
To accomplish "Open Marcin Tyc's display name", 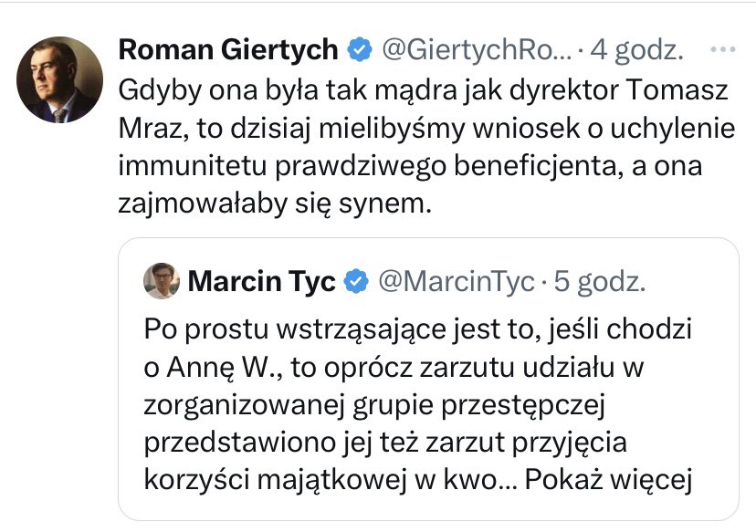I will pyautogui.click(x=261, y=281).
